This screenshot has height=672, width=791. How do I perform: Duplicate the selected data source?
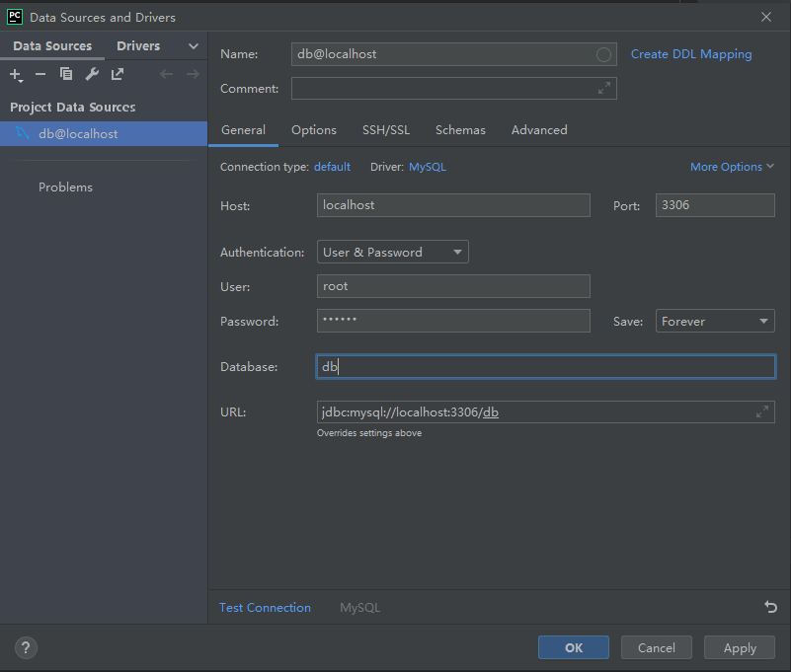coord(66,74)
